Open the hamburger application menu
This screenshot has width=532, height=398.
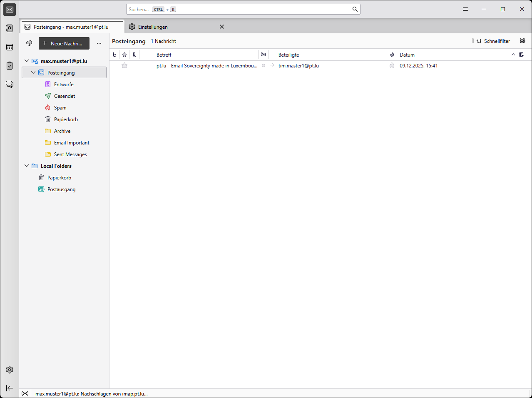[x=465, y=9]
